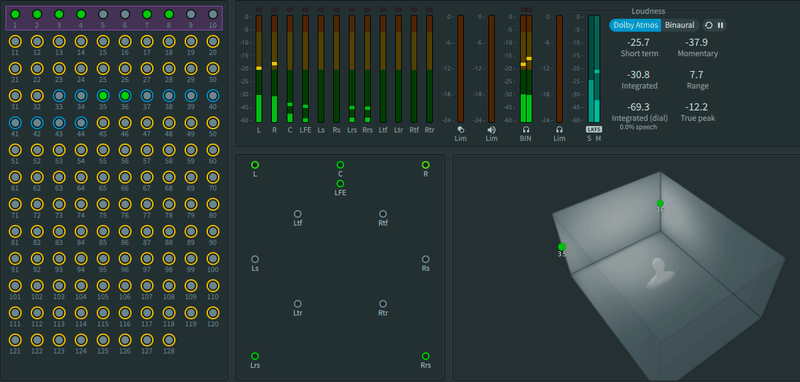Click the 0.0% speech readout

(638, 127)
